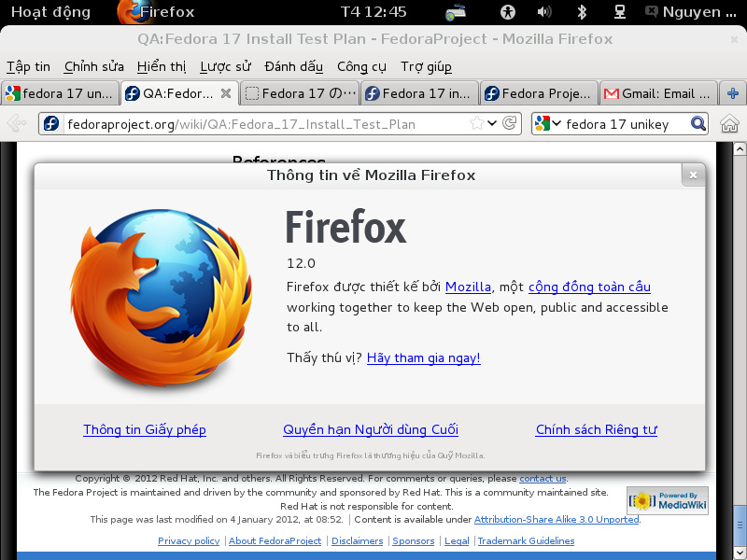Open the Công cụ menu
747x560 pixels.
pyautogui.click(x=361, y=66)
